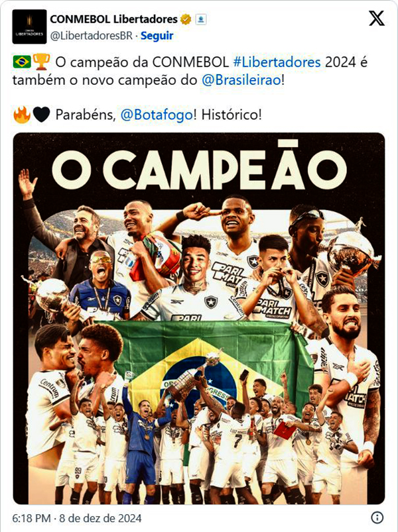Click the gold verified badge
Viewport: 398px width, 532px height.
pos(186,19)
